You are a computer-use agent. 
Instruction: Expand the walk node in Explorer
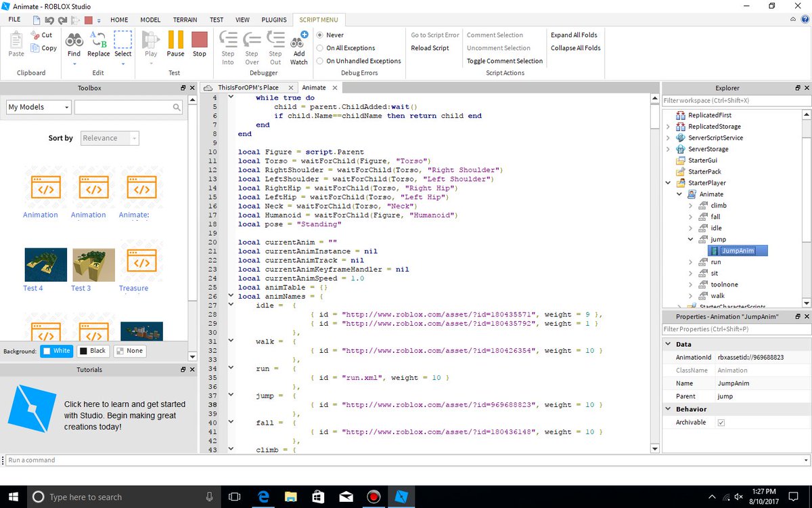[690, 295]
